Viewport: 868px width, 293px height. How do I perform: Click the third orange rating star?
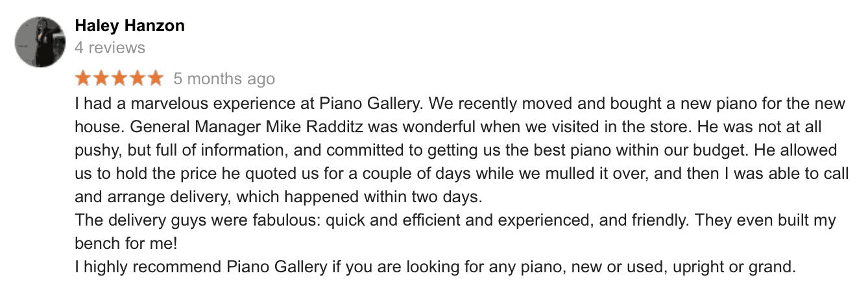click(x=120, y=78)
